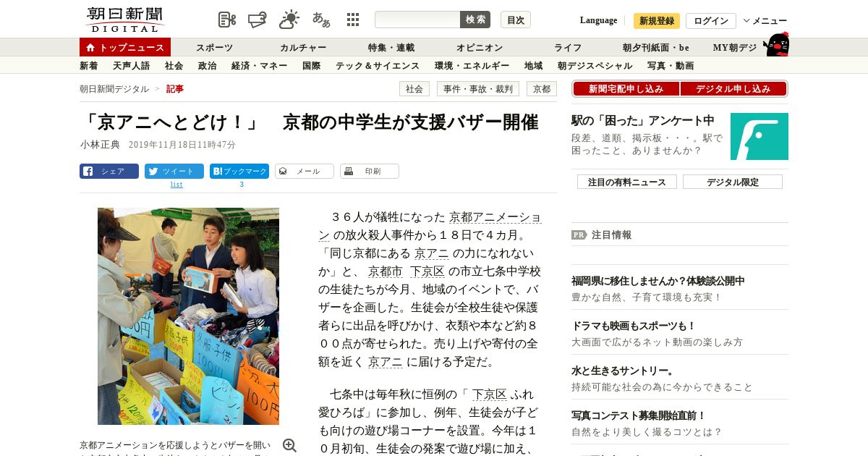Click the 社会 category tag
868x456 pixels.
(x=414, y=89)
